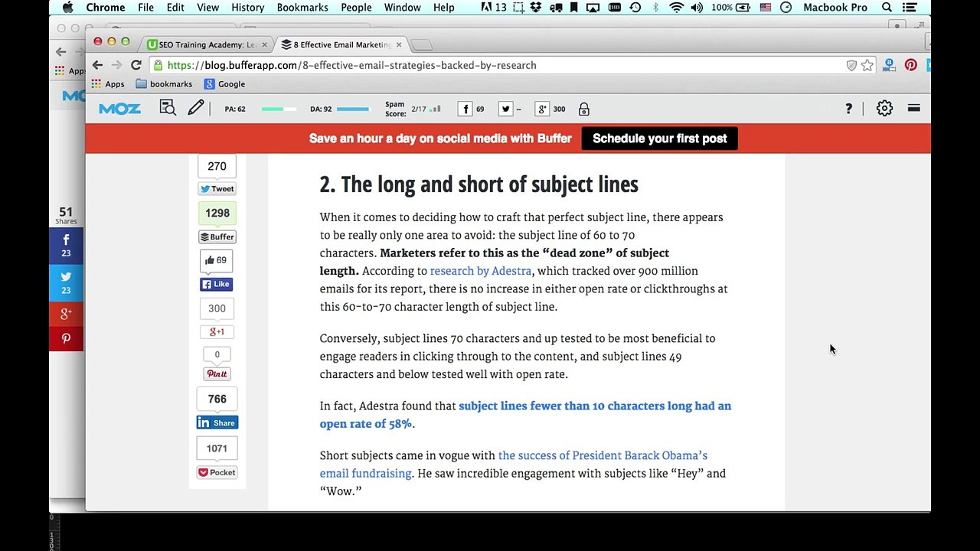Viewport: 980px width, 551px height.
Task: Click the MozBar highlight pencil icon
Action: click(x=196, y=109)
